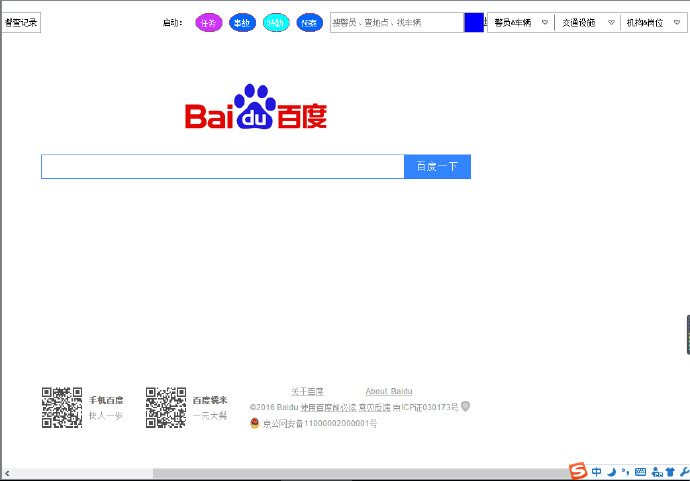Toggle the moon half-width icon
The width and height of the screenshot is (690, 481).
[611, 472]
